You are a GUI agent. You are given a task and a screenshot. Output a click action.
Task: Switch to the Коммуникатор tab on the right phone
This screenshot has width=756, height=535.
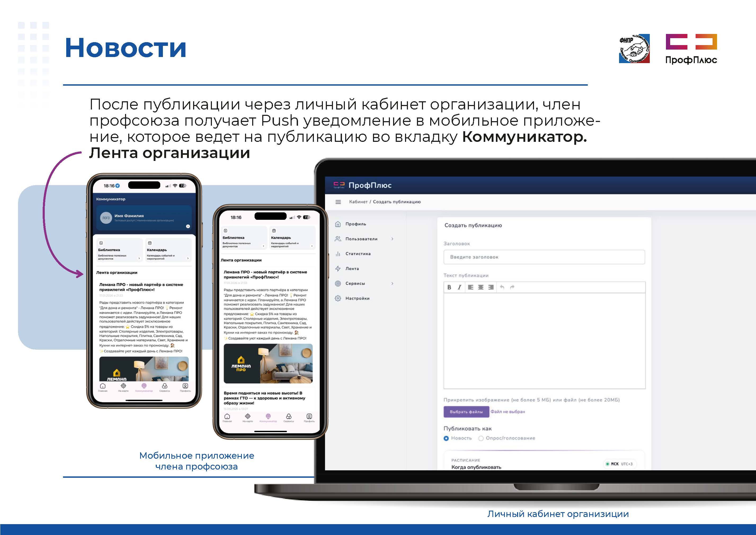click(268, 418)
